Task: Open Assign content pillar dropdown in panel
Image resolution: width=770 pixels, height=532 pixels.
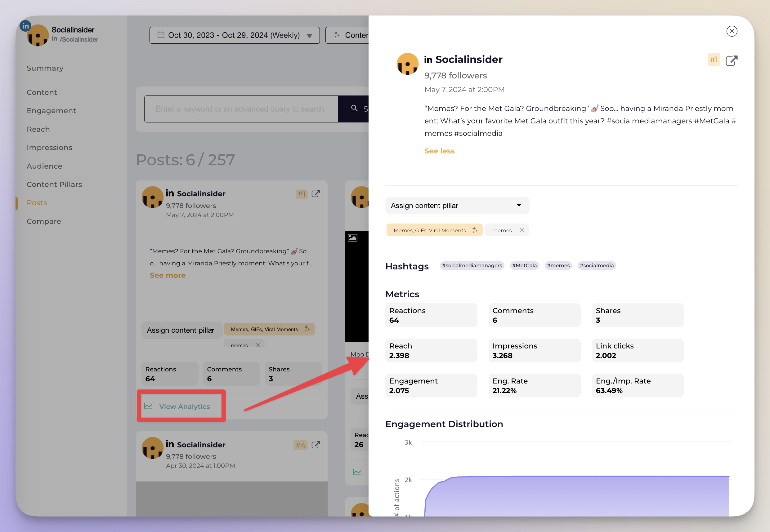Action: tap(457, 205)
